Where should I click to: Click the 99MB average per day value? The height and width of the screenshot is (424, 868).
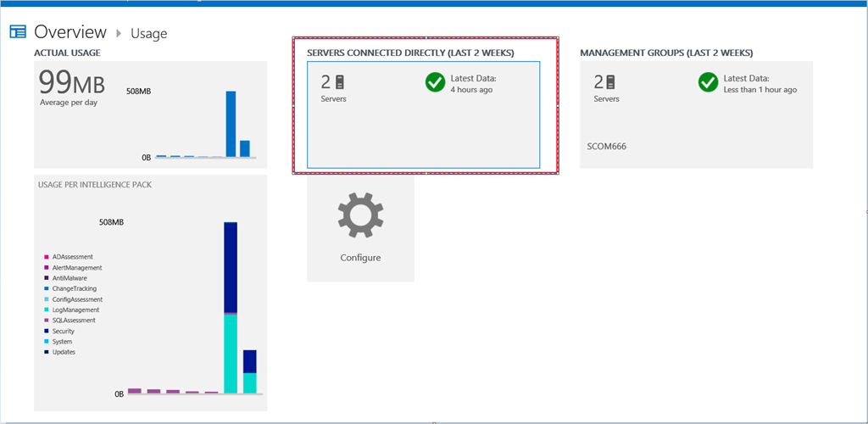72,84
